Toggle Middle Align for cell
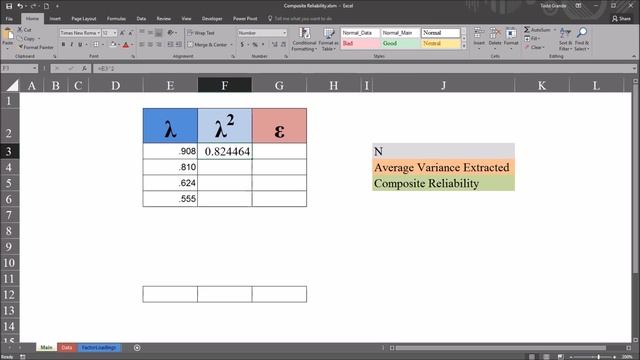Viewport: 640px width, 360px height. (150, 32)
